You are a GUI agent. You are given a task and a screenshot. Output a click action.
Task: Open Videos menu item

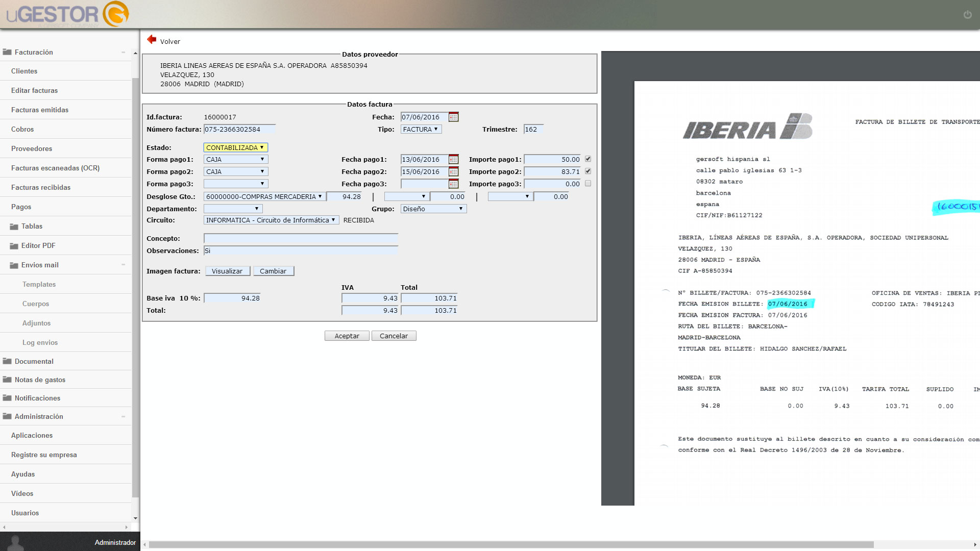[66, 493]
